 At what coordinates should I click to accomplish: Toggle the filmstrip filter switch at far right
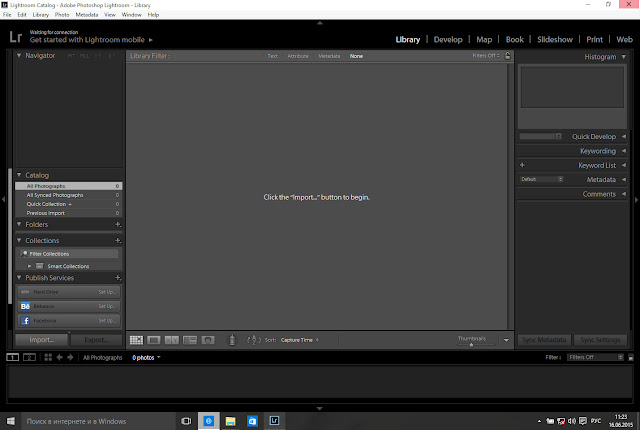click(x=631, y=357)
